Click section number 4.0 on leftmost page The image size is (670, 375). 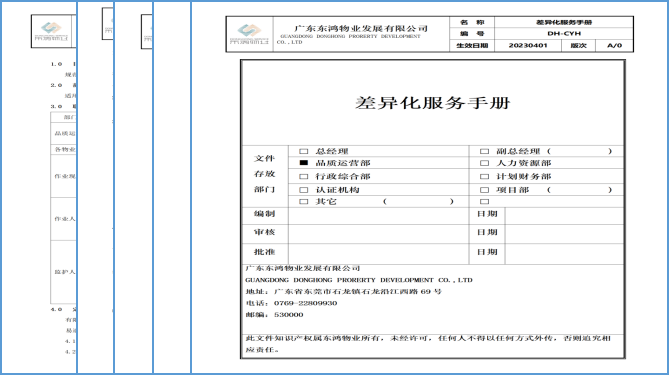pos(56,309)
